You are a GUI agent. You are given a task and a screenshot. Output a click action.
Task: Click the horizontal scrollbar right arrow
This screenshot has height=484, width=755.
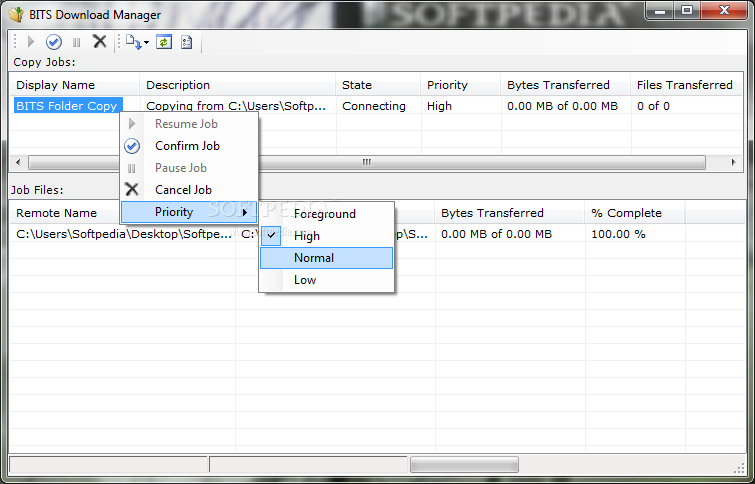pos(733,162)
